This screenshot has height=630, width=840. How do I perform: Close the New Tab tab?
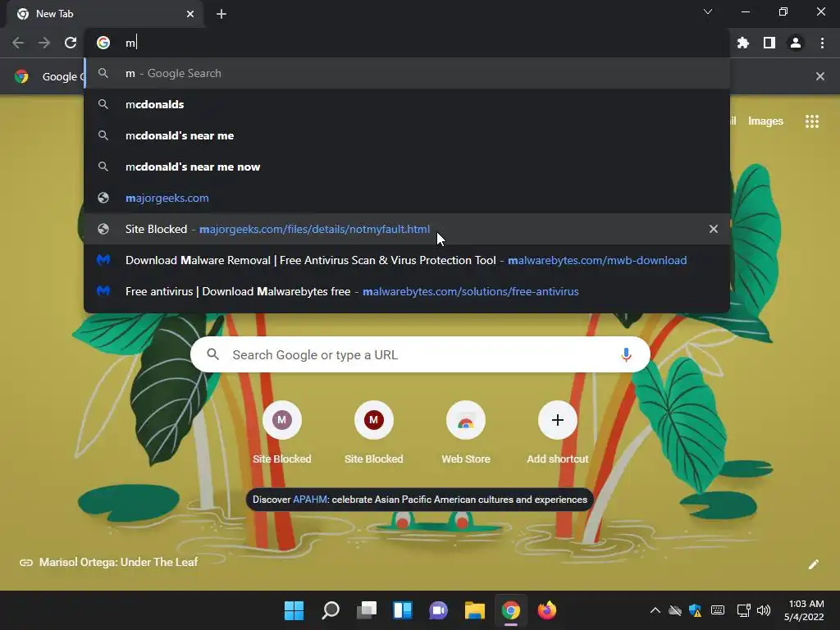[190, 14]
